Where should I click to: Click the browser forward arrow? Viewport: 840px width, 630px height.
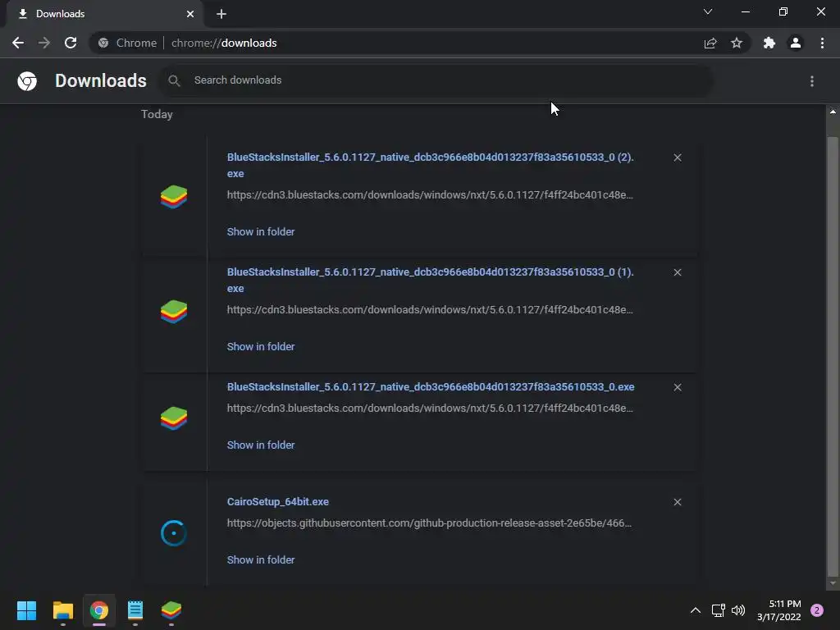[x=44, y=43]
